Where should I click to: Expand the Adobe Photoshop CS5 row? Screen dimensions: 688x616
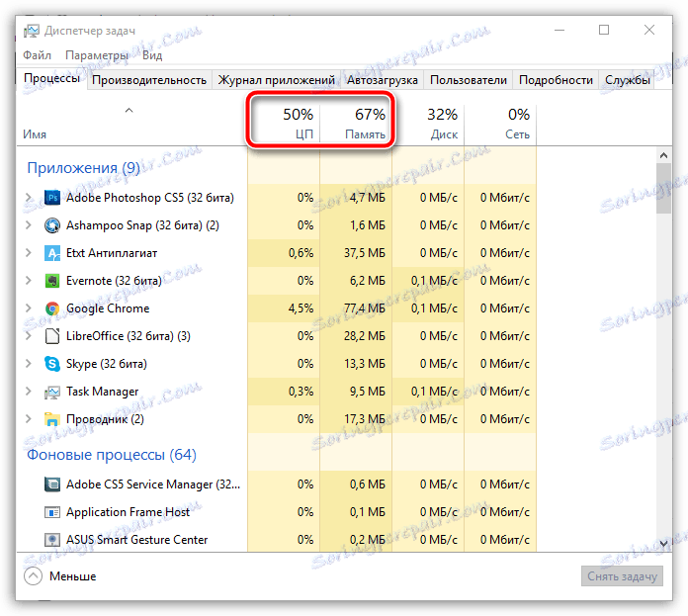tap(29, 198)
